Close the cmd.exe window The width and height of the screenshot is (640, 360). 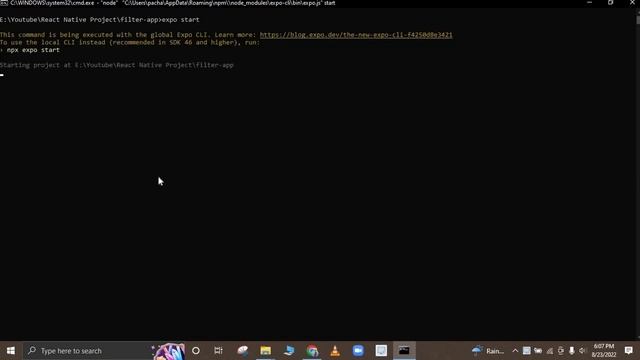coord(632,3)
